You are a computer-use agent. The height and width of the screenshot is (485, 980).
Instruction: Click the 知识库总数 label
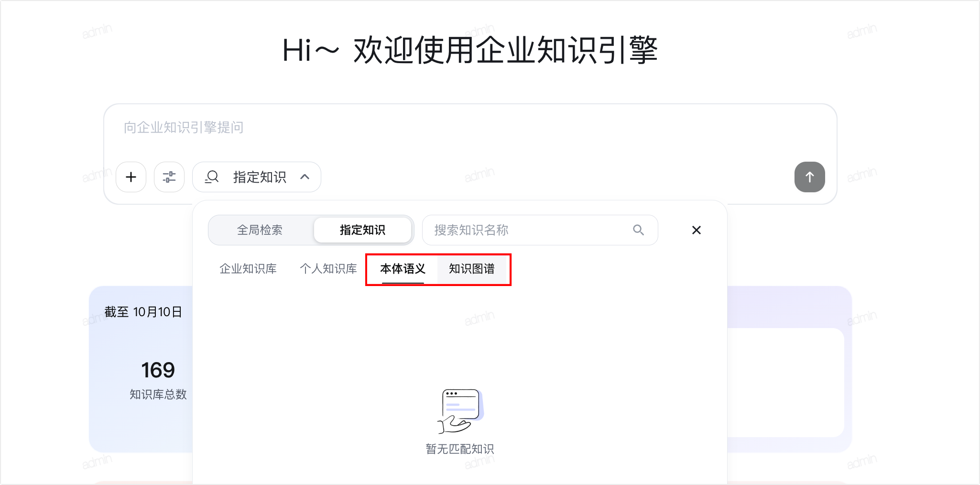click(x=158, y=395)
